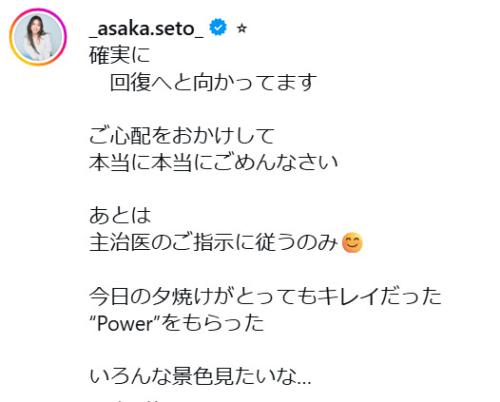Viewport: 500px width, 402px height.
Task: Click the _asaka.seto_ username link
Action: 146,28
